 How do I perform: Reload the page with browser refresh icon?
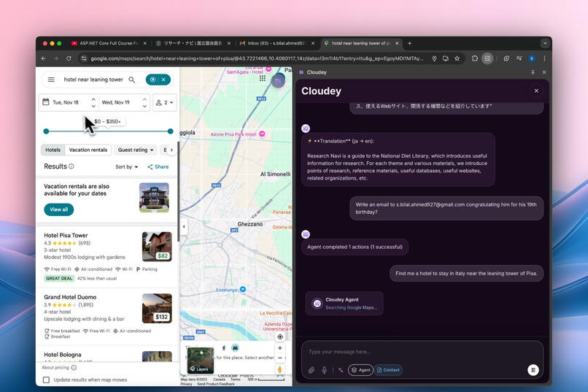pos(69,58)
